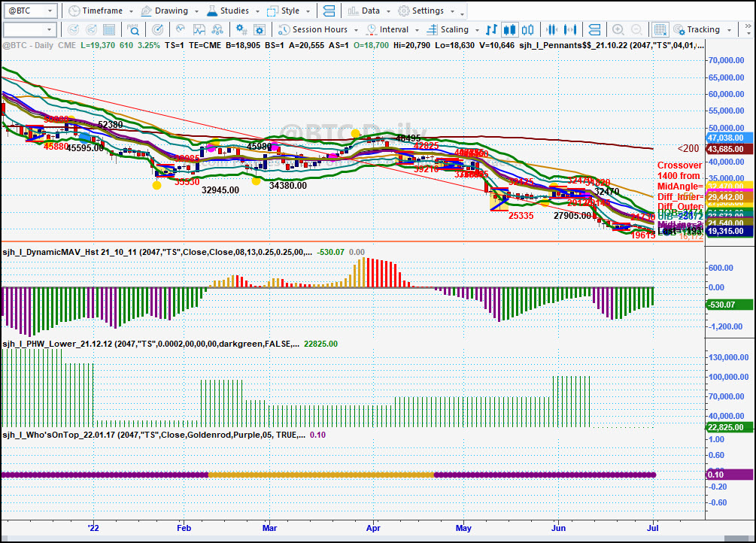Viewport: 756px width, 543px height.
Task: Click the Apr label on time axis
Action: click(x=373, y=528)
